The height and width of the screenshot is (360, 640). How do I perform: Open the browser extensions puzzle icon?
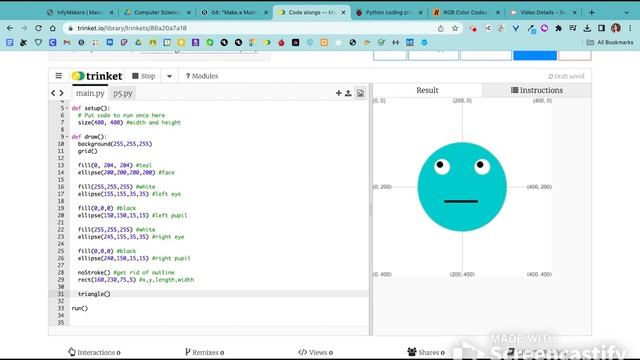(558, 28)
